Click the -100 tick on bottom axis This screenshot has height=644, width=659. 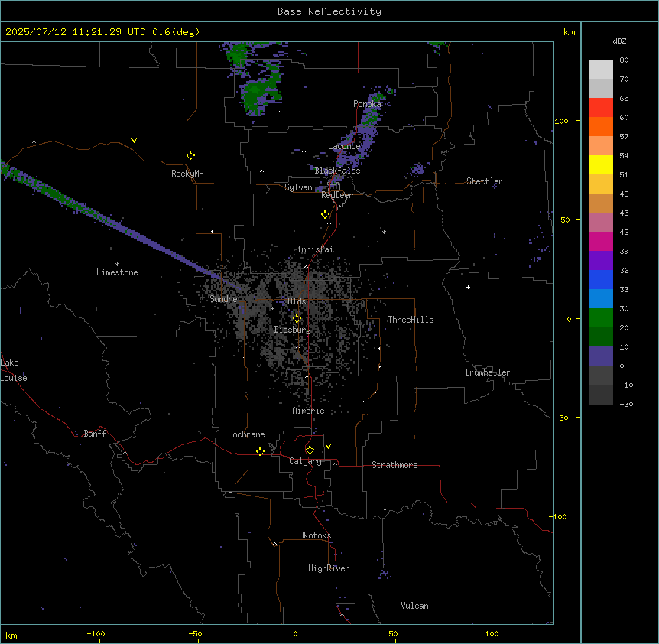96,633
